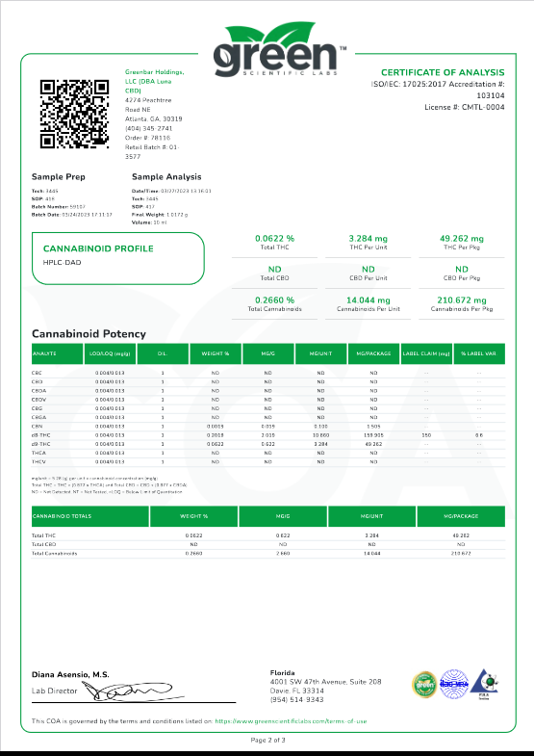The width and height of the screenshot is (534, 756).
Task: Click the Page 2 of 3 indicator
Action: point(267,740)
